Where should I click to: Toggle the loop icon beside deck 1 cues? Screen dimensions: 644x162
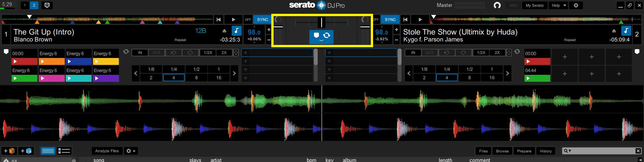point(126,51)
